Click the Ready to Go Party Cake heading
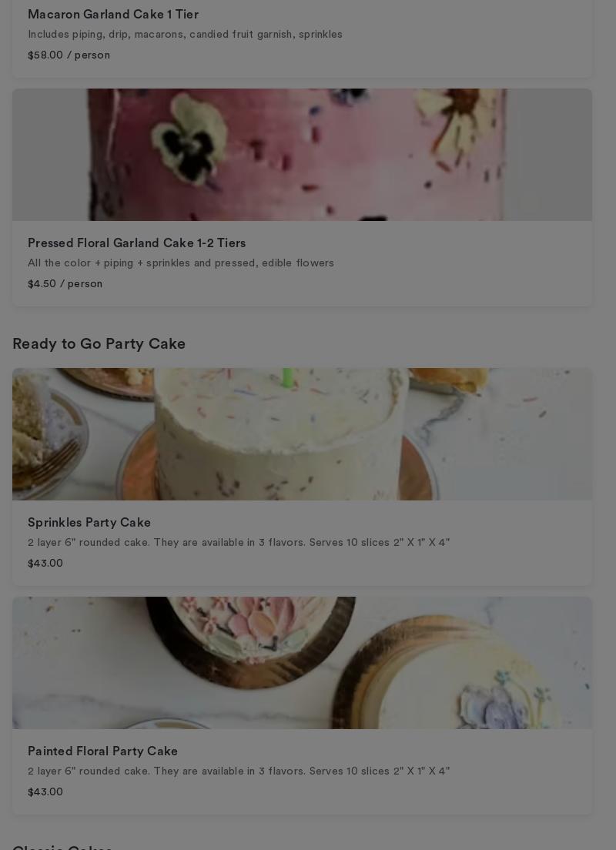616x850 pixels. coord(99,343)
